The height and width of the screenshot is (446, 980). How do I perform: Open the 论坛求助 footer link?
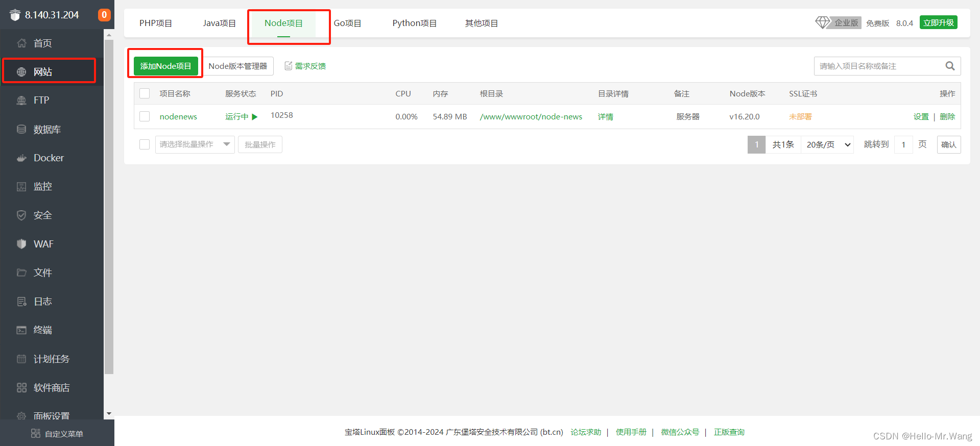tap(586, 432)
